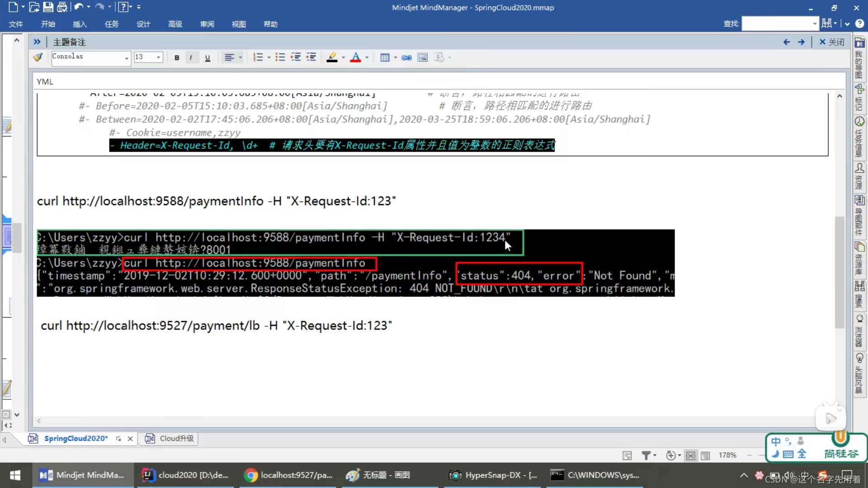868x488 pixels.
Task: Open the 审阅 ribbon tab
Action: [207, 24]
